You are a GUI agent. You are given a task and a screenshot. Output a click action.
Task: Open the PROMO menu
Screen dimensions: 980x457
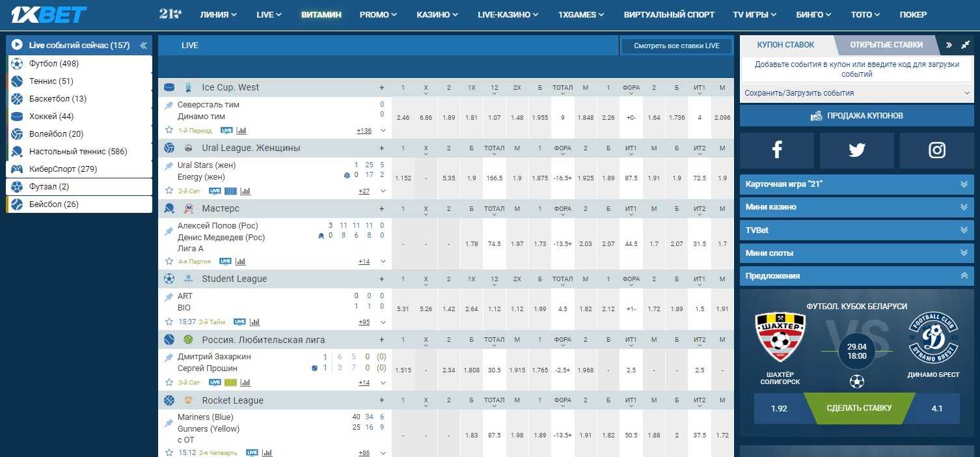[378, 14]
